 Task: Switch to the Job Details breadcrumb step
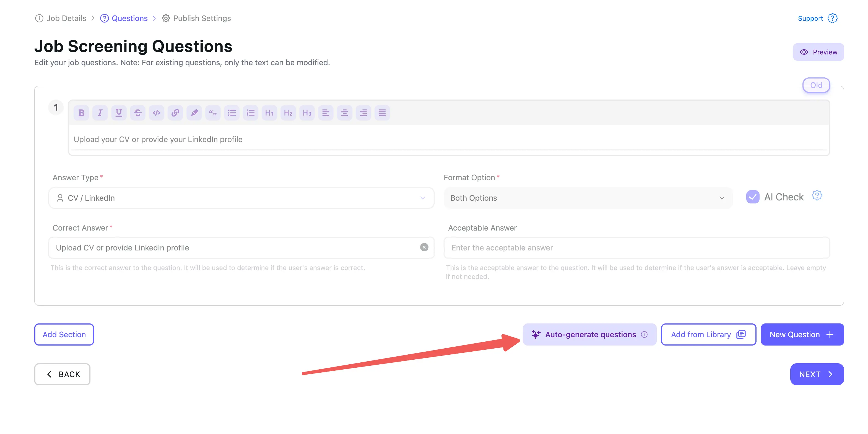click(66, 18)
